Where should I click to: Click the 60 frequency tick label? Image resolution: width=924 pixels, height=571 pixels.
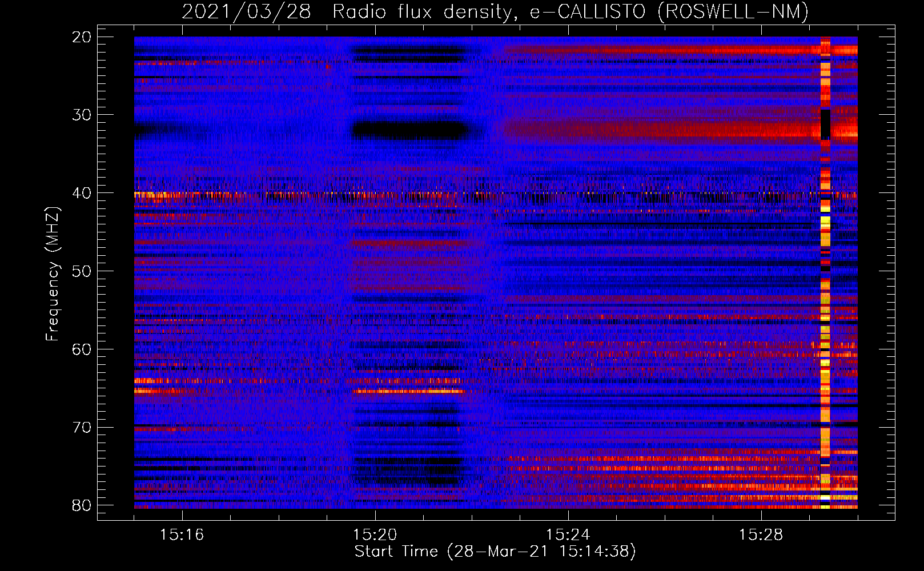(x=82, y=349)
